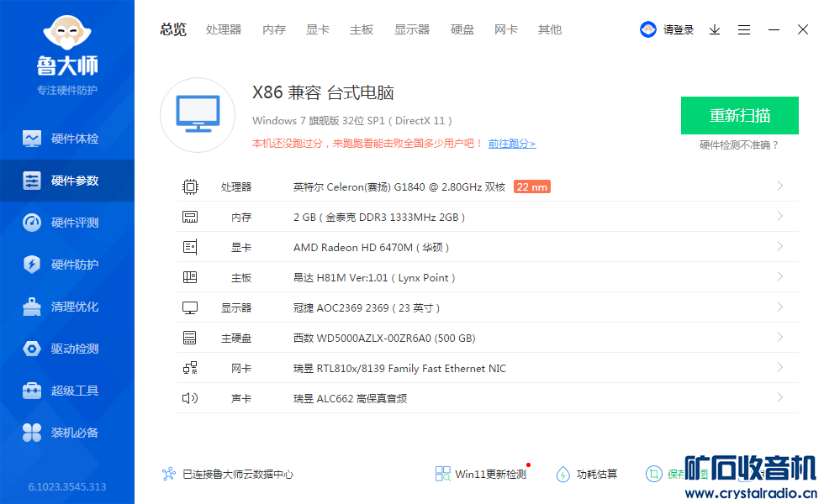Click the user avatar login icon
Image resolution: width=824 pixels, height=504 pixels.
coord(648,29)
